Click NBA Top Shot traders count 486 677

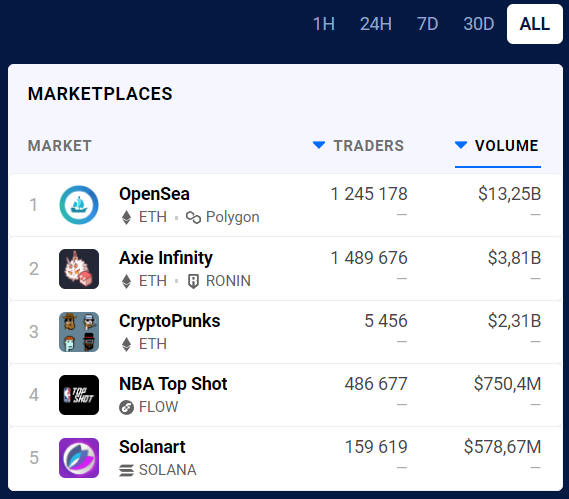376,384
